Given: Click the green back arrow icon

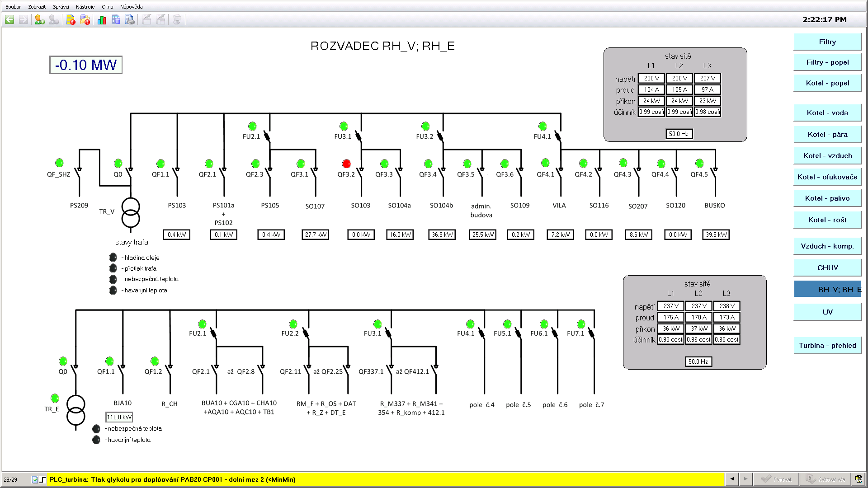Looking at the screenshot, I should [x=9, y=19].
